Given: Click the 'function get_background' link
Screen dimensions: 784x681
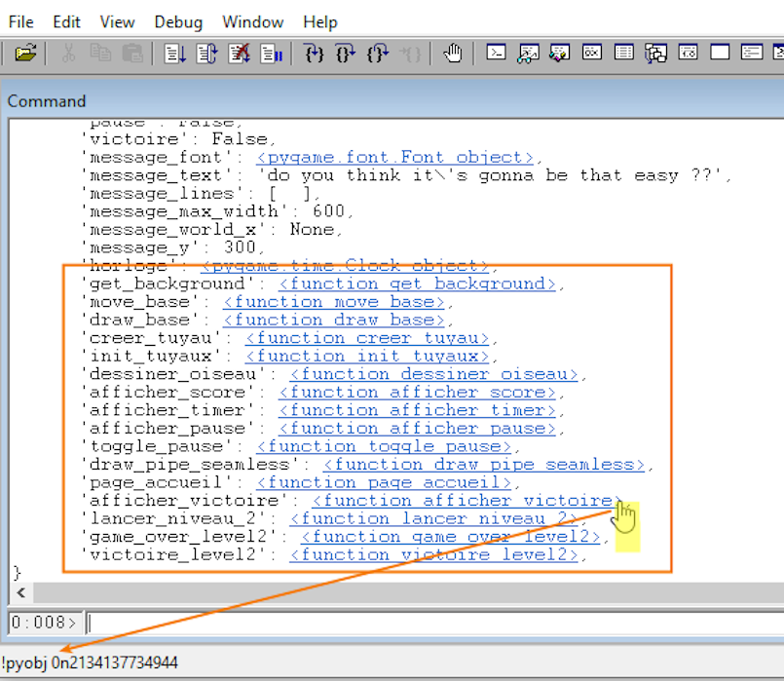Looking at the screenshot, I should [417, 284].
